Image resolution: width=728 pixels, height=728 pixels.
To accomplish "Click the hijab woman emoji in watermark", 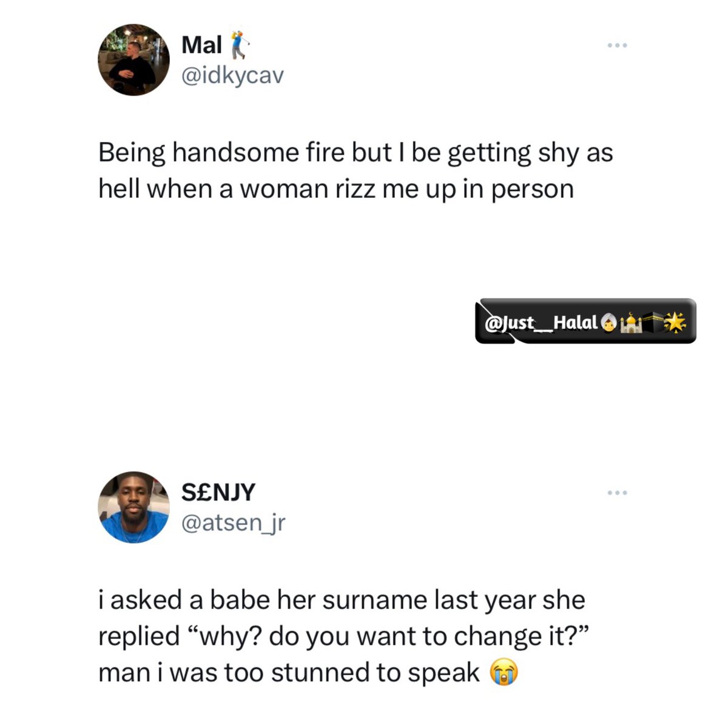I will click(x=608, y=323).
